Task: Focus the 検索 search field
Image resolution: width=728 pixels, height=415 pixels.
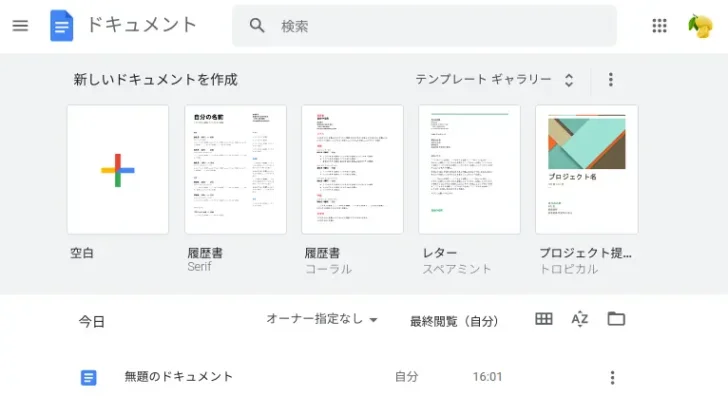Action: click(424, 26)
